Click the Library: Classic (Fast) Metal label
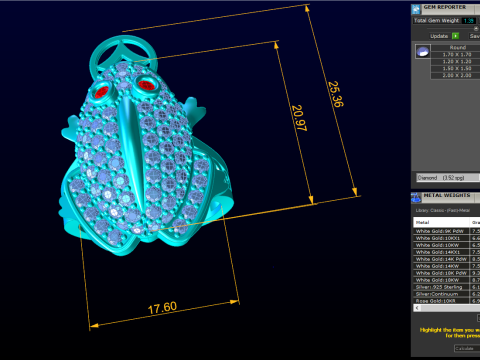The height and width of the screenshot is (360, 480). 442,210
